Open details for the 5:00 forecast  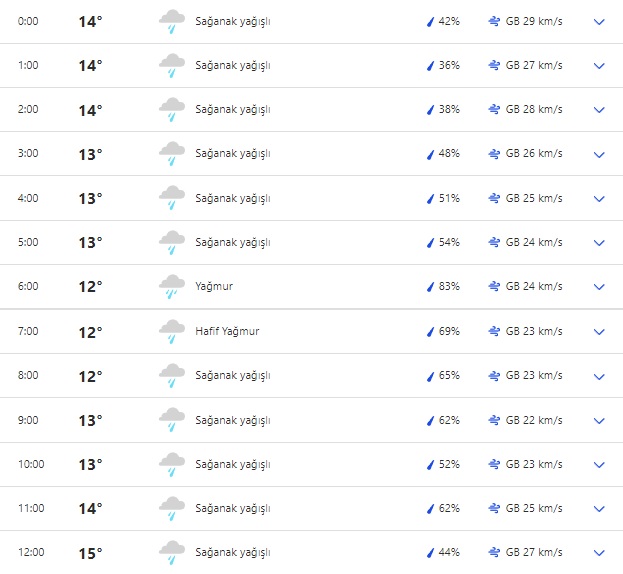point(599,243)
